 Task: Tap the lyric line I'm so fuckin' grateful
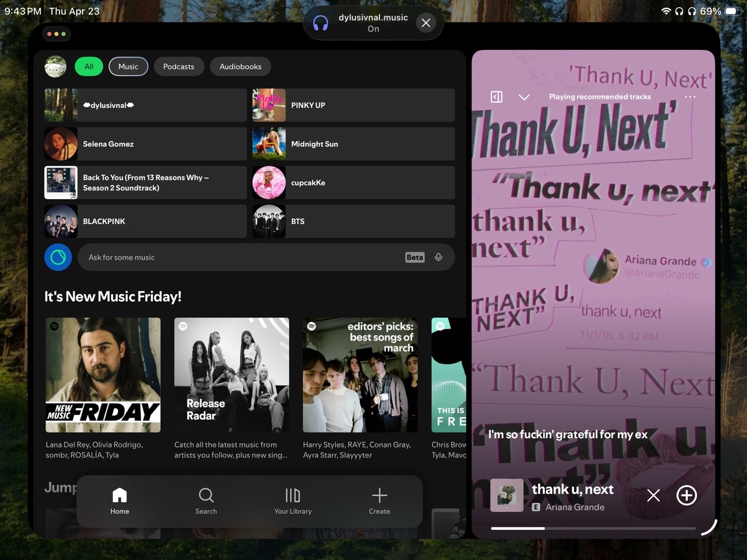click(568, 435)
